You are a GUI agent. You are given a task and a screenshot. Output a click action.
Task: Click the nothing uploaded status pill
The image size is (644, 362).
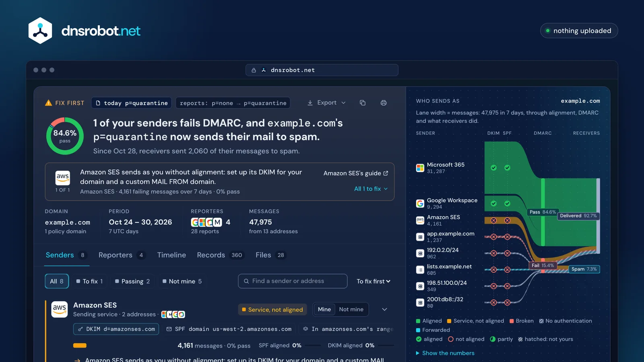pyautogui.click(x=579, y=31)
